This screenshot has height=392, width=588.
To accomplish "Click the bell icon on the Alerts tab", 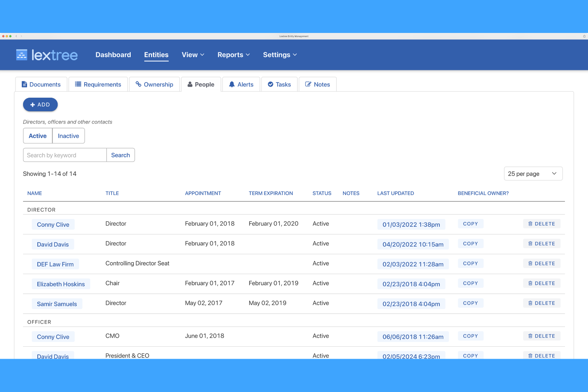I will (x=232, y=84).
